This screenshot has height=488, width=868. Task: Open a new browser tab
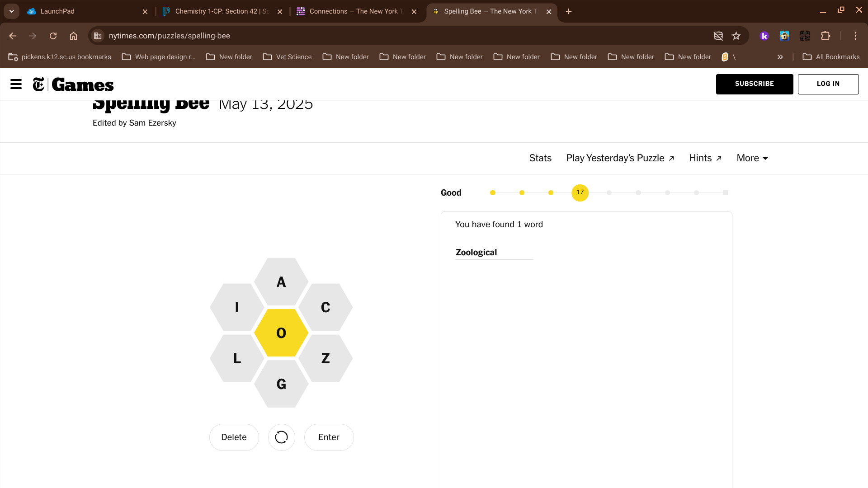point(569,11)
